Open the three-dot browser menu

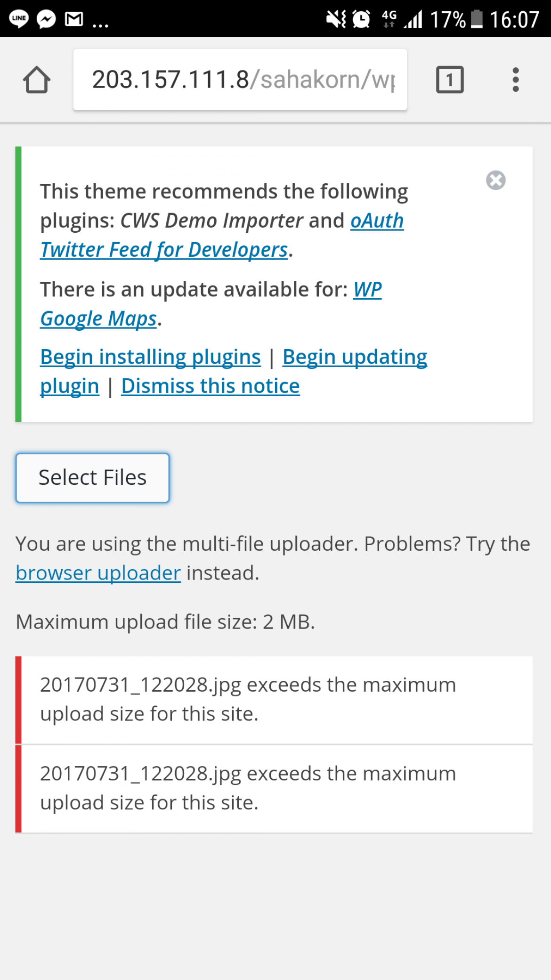tap(516, 80)
